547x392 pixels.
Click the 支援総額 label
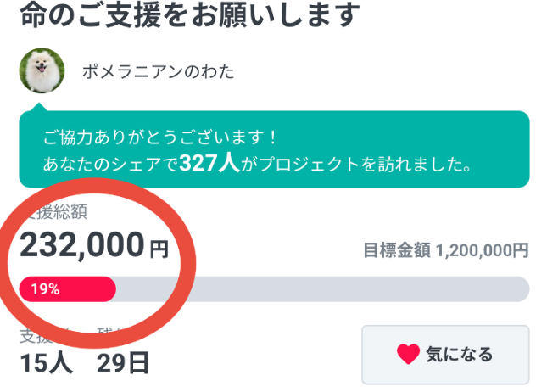pos(57,210)
